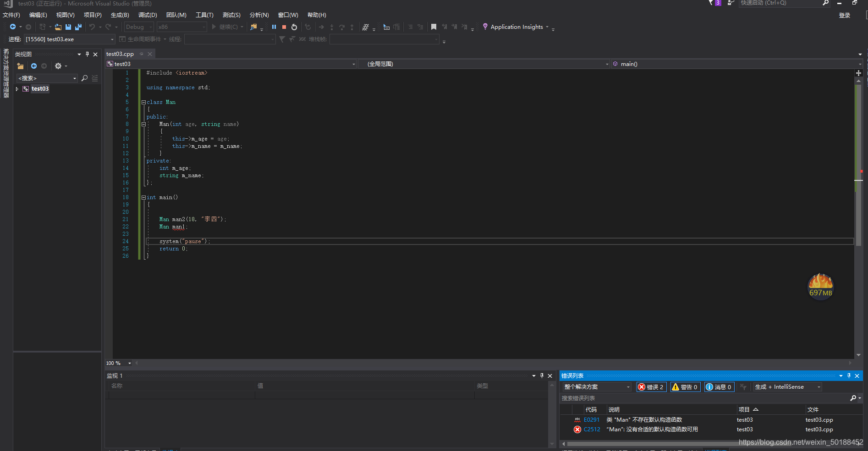Select the test03.cpp editor tab
The image size is (868, 451).
click(x=120, y=54)
